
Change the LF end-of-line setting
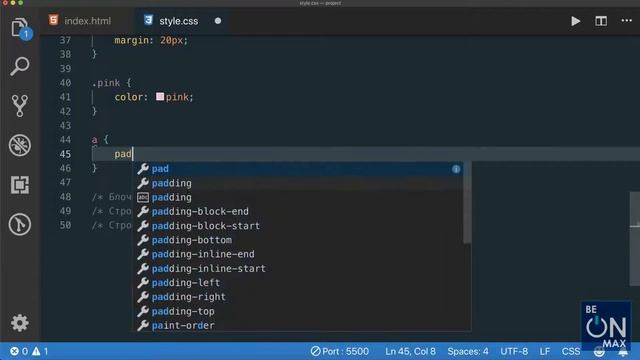(x=544, y=351)
